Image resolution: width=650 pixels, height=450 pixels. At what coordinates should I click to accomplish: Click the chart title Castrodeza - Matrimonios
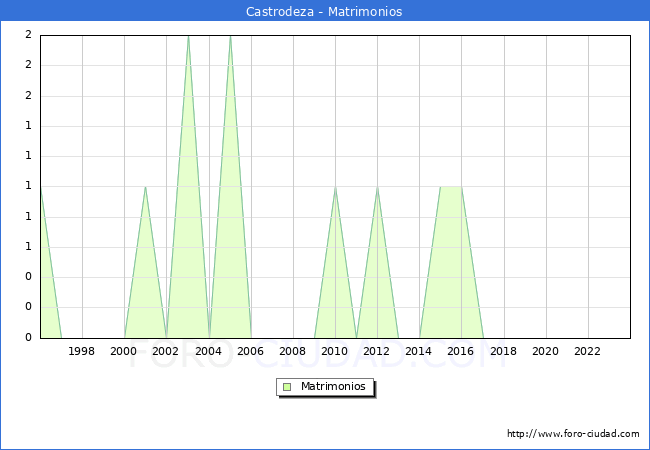point(324,12)
